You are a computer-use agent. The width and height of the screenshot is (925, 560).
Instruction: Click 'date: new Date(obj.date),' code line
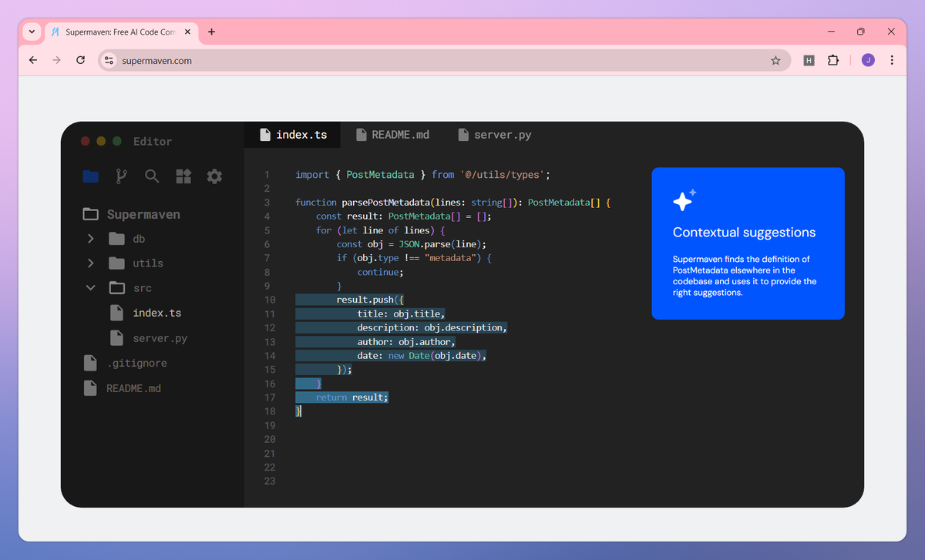422,355
